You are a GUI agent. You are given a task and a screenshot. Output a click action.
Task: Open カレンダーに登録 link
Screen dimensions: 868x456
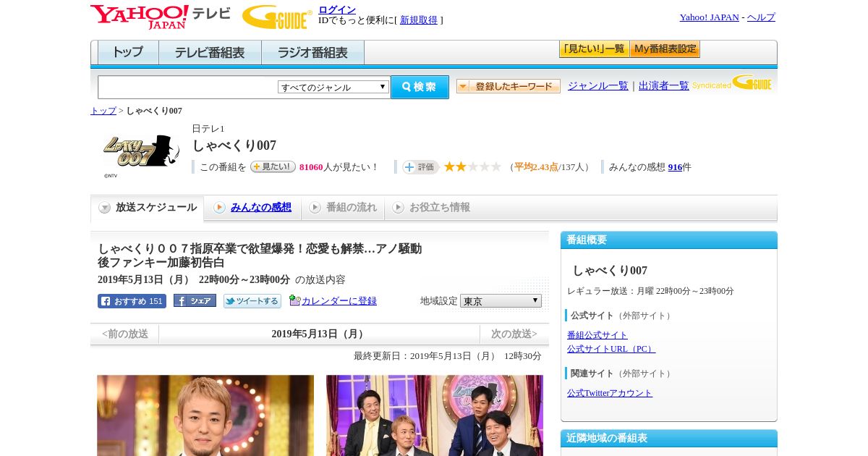click(339, 301)
